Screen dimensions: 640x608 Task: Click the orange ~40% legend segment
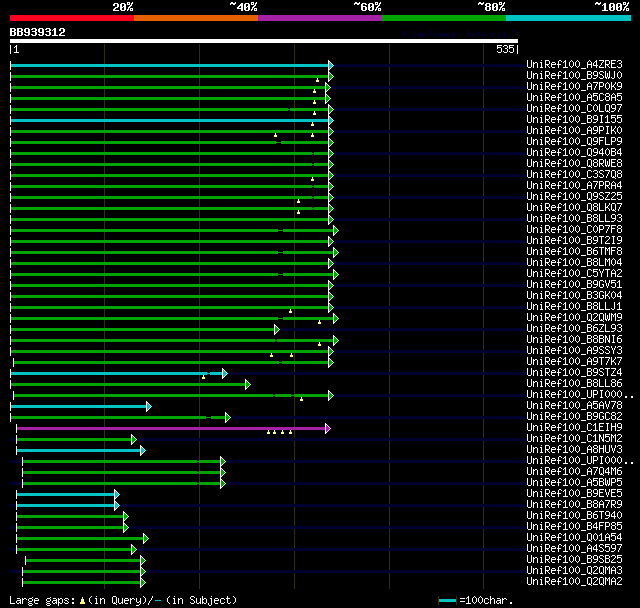pos(196,18)
